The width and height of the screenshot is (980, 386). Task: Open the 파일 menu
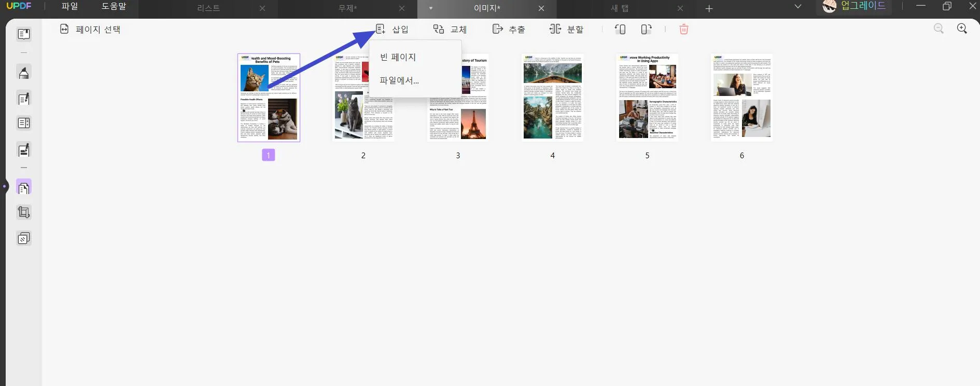tap(70, 6)
